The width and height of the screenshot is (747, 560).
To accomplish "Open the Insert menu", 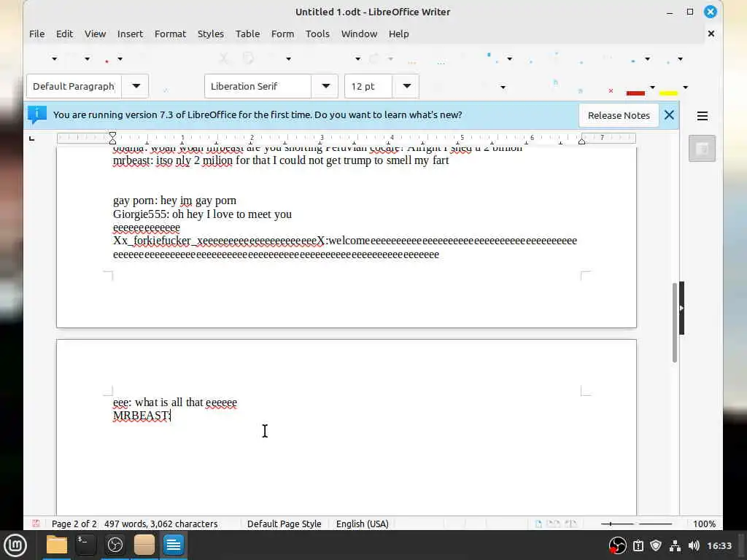I will (130, 34).
